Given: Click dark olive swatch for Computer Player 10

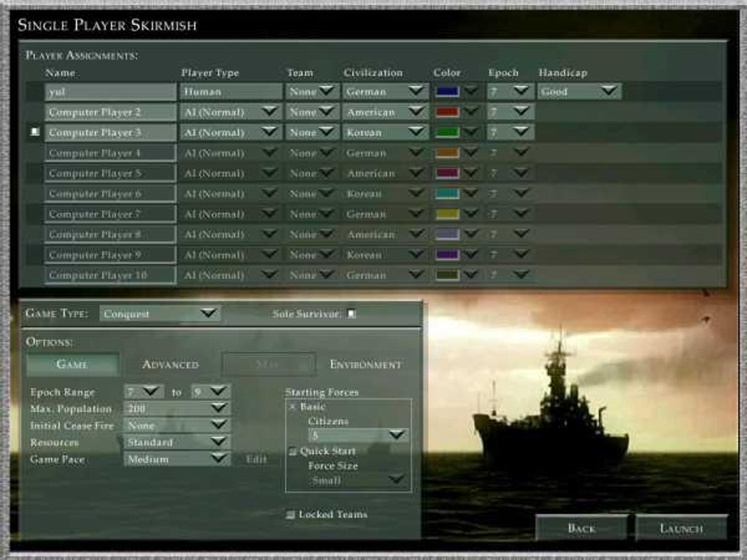Looking at the screenshot, I should [x=447, y=275].
